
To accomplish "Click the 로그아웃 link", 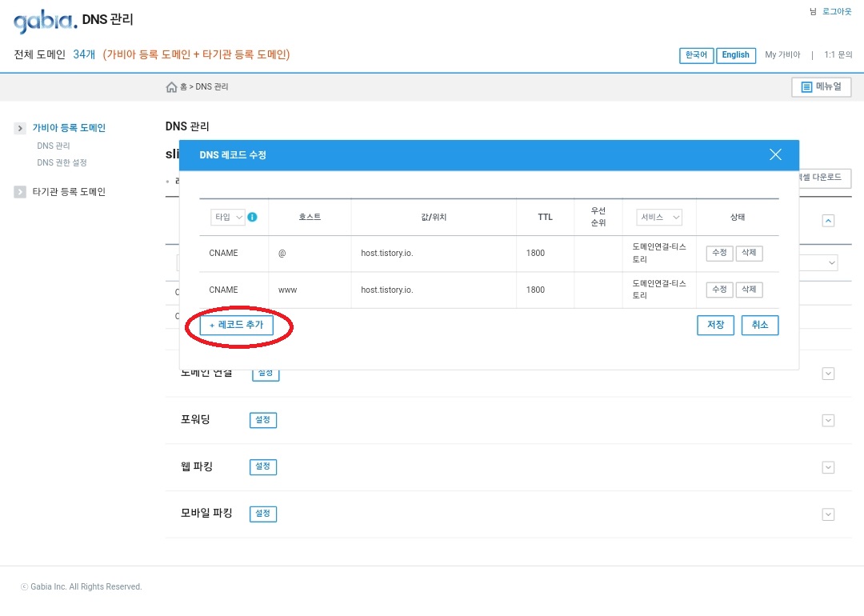I will tap(837, 11).
